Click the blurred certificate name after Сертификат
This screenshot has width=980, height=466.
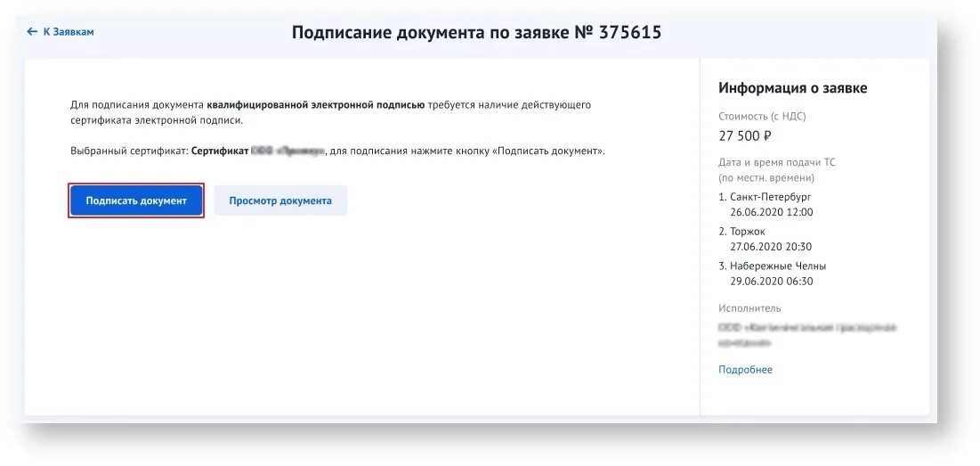[288, 151]
